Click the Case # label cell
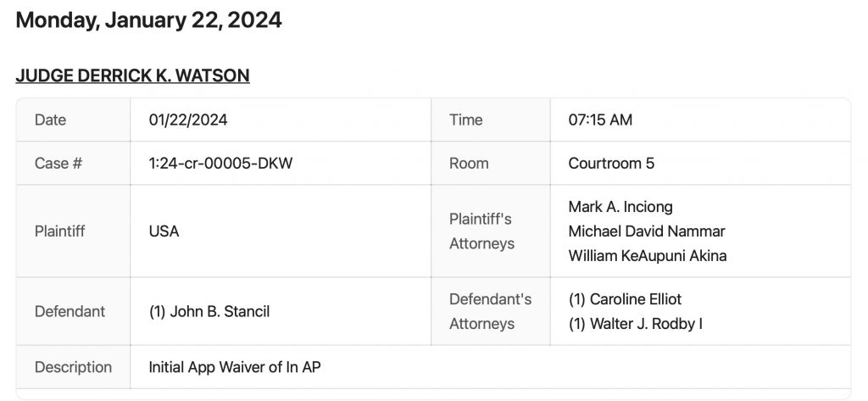Viewport: 868px width, 401px height. point(58,164)
